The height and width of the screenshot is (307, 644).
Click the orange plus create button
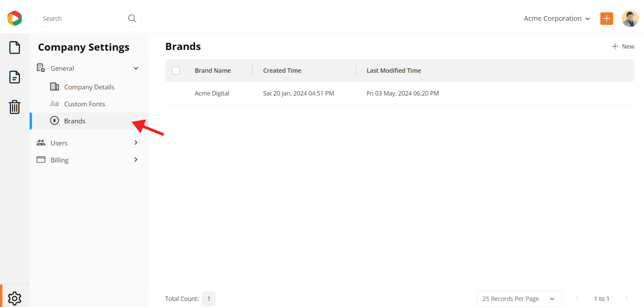(607, 19)
